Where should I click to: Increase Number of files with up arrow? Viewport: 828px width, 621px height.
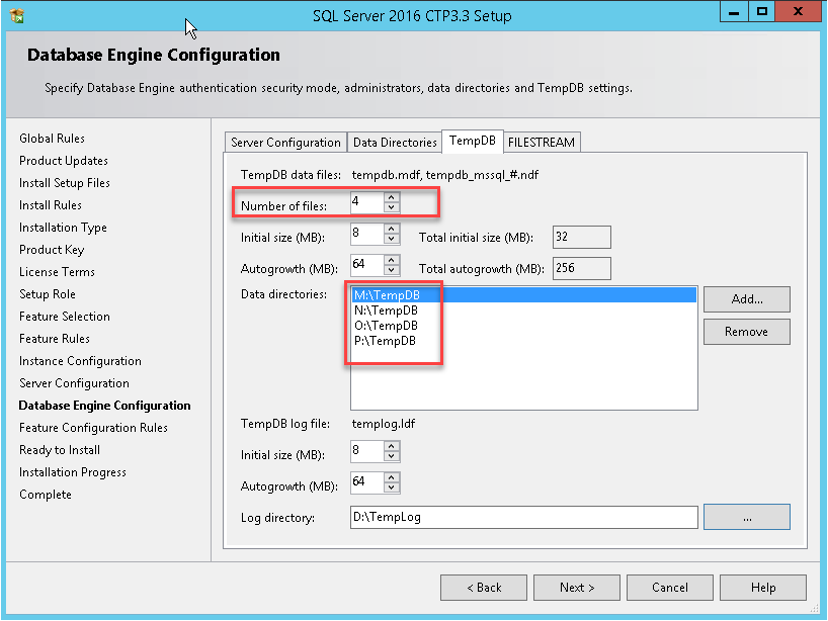pyautogui.click(x=390, y=198)
